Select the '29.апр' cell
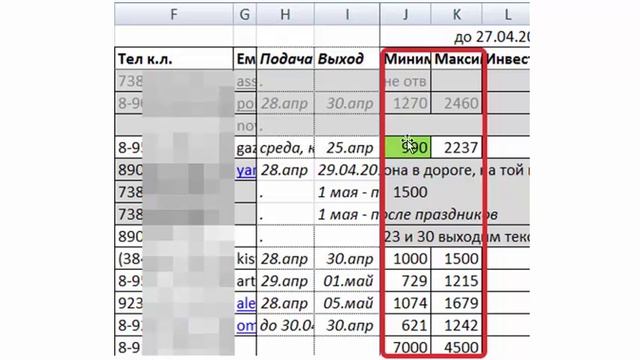640x360 pixels. pyautogui.click(x=285, y=281)
